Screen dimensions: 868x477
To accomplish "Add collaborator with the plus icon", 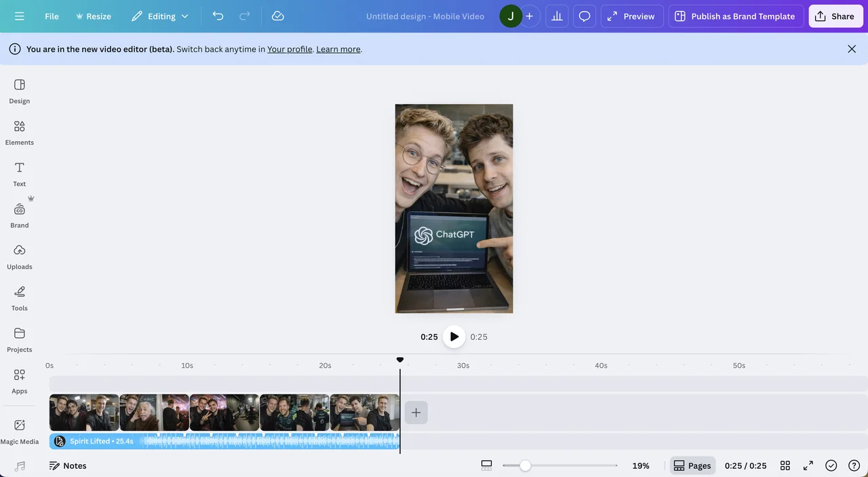I will coord(530,16).
